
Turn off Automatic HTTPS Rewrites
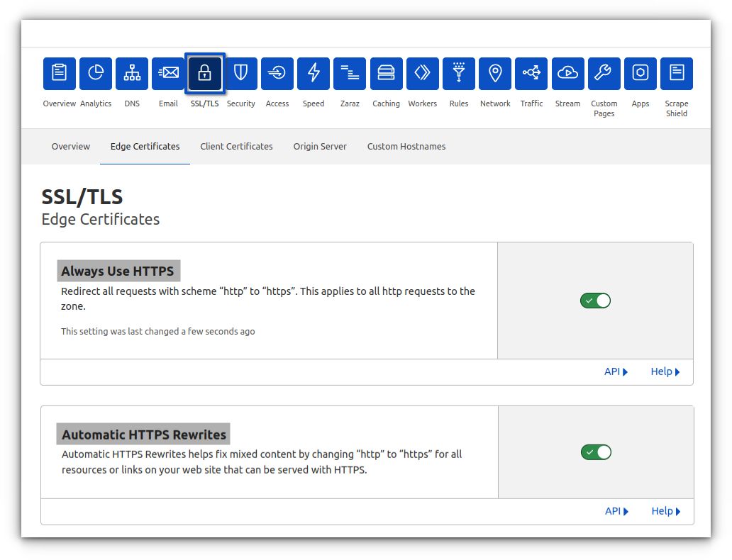click(596, 452)
